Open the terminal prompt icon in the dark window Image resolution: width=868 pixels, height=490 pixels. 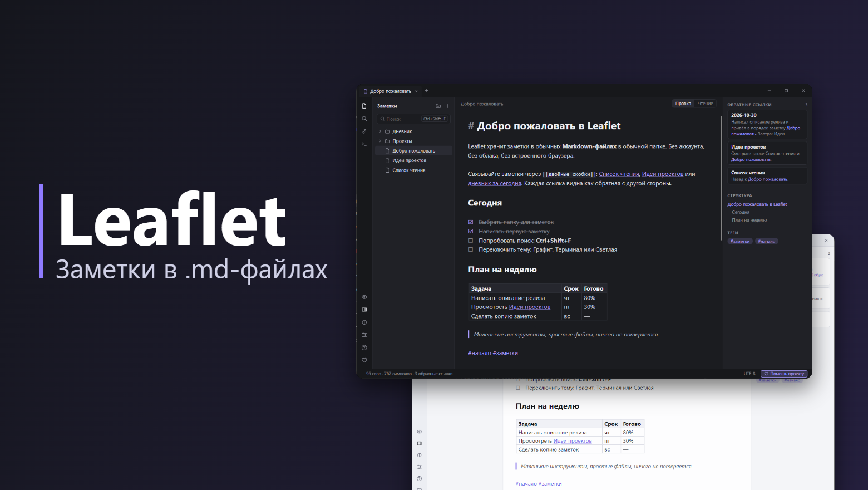point(364,144)
